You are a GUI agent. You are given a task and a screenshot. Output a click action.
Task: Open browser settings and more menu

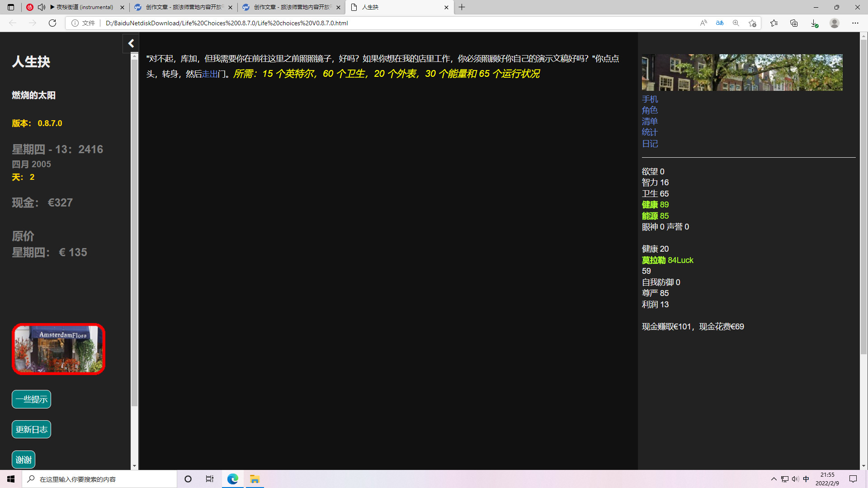855,23
